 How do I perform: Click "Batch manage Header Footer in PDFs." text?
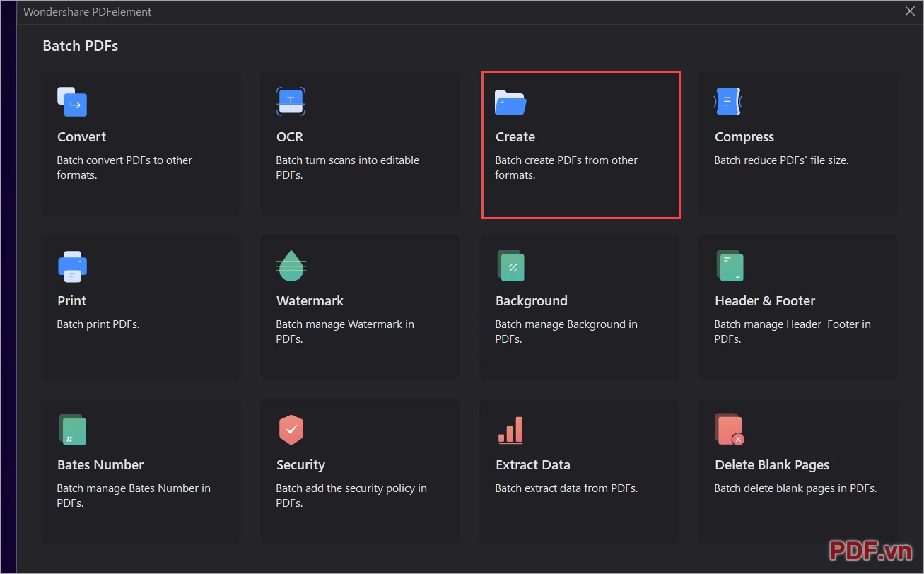point(793,332)
